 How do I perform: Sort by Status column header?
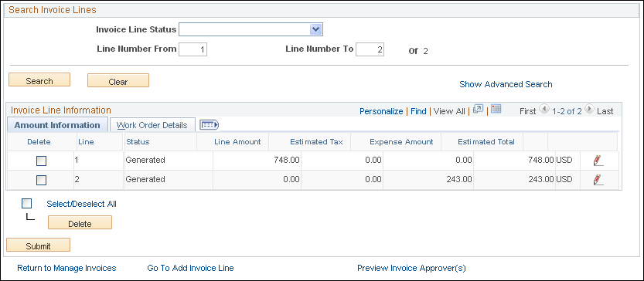138,142
